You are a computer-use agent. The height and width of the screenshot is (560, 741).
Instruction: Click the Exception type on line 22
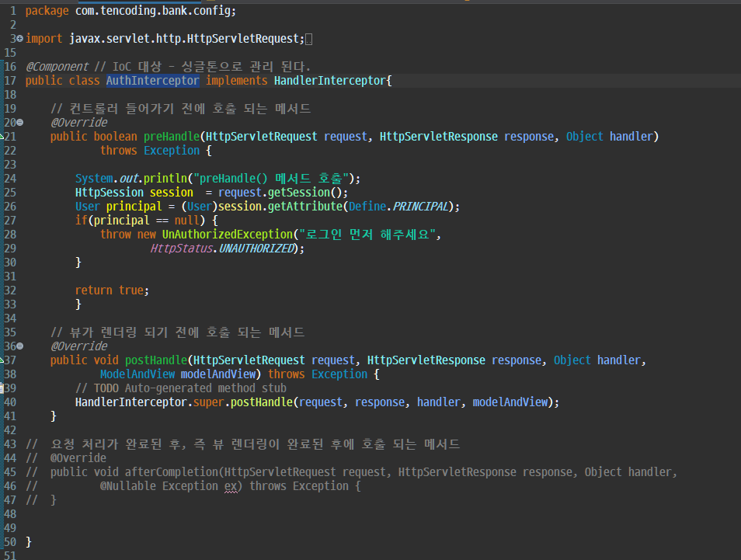point(172,151)
